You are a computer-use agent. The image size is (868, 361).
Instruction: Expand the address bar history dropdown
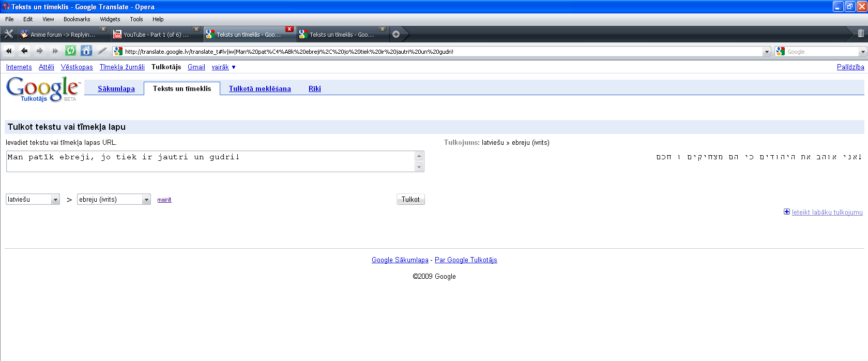767,52
